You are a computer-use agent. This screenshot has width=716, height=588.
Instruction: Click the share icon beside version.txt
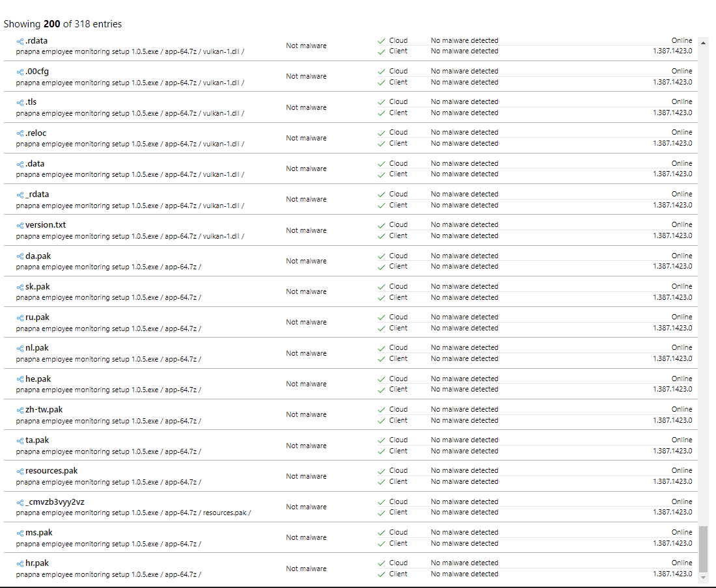click(x=20, y=225)
